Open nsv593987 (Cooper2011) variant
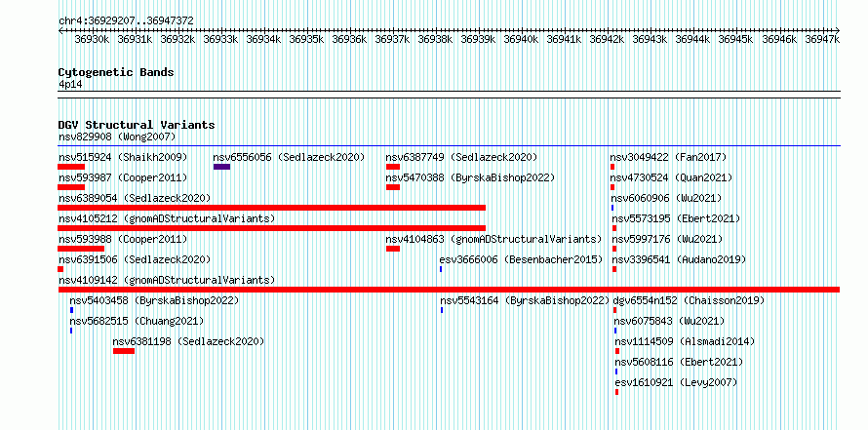Screen dimensions: 868x430 pyautogui.click(x=123, y=177)
